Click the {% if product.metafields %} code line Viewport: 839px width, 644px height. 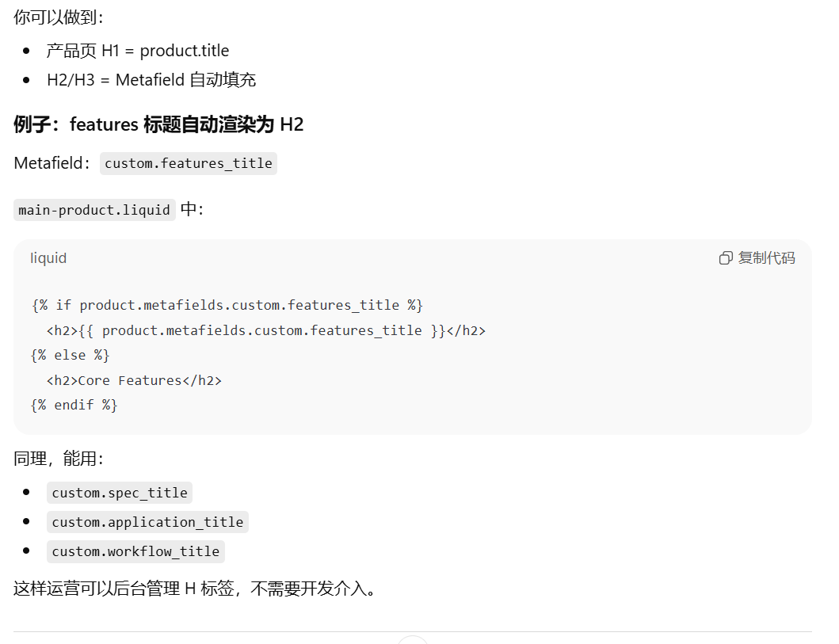(227, 305)
